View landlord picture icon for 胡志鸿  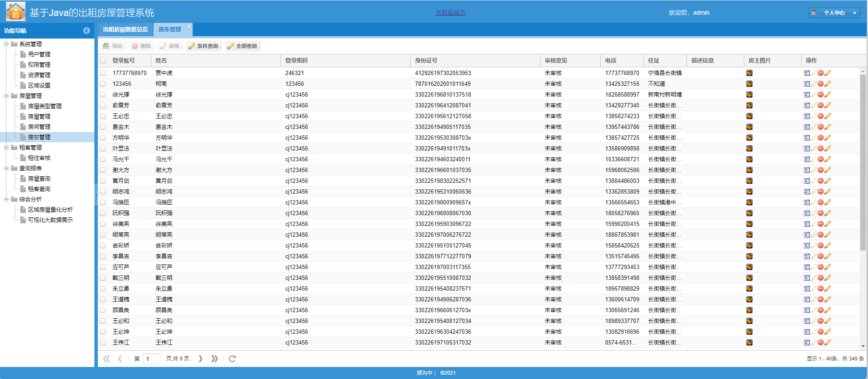click(x=749, y=191)
